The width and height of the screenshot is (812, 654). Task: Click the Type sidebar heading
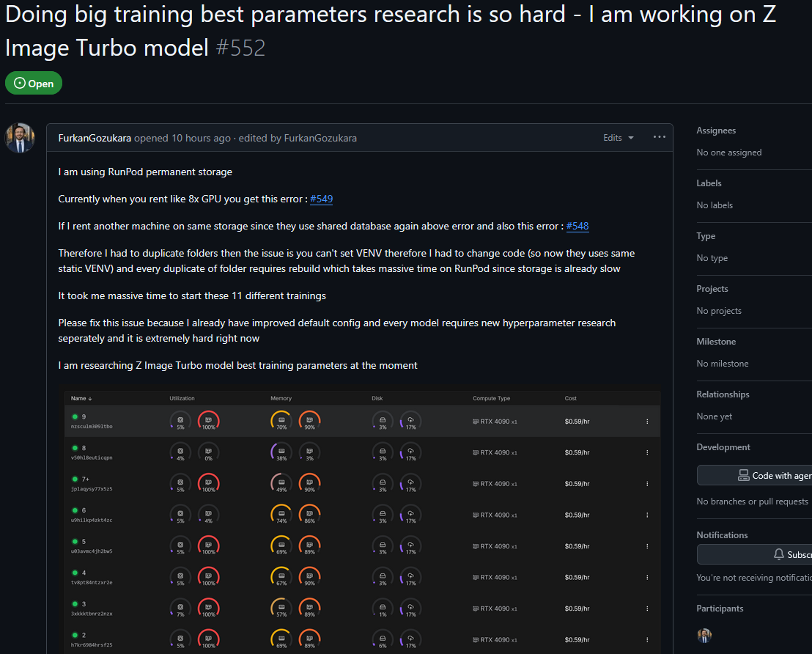(x=705, y=236)
